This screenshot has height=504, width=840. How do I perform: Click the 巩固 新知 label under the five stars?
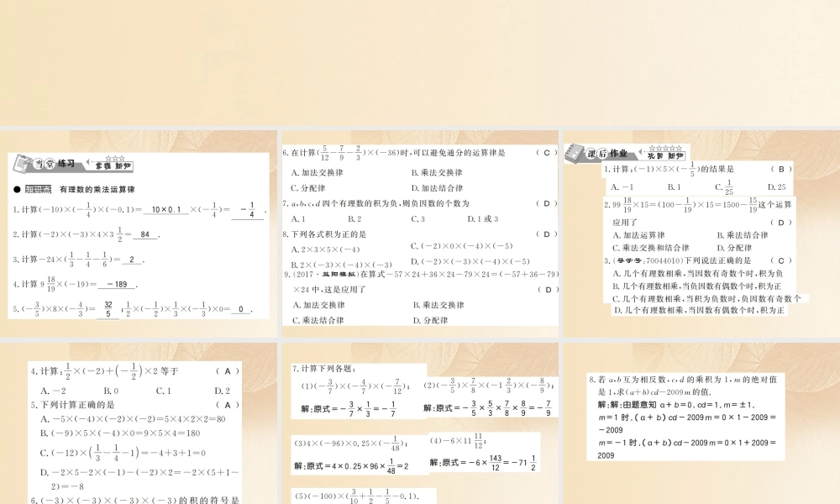[665, 156]
